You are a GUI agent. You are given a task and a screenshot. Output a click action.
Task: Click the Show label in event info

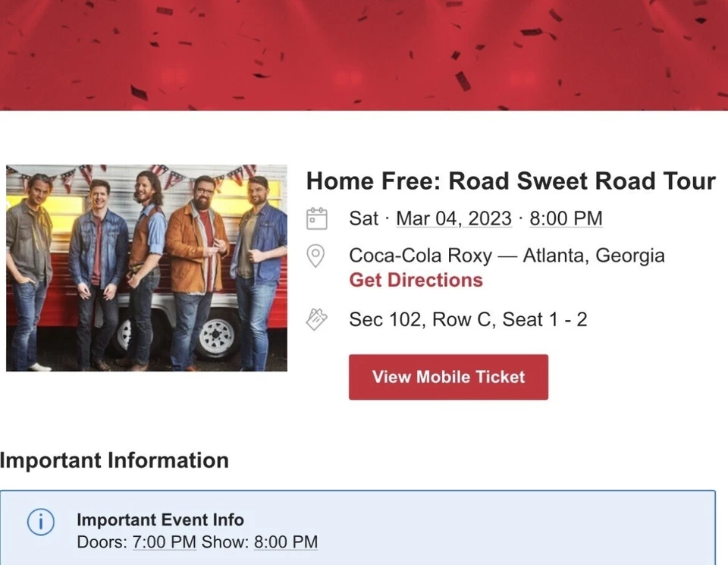[x=224, y=542]
